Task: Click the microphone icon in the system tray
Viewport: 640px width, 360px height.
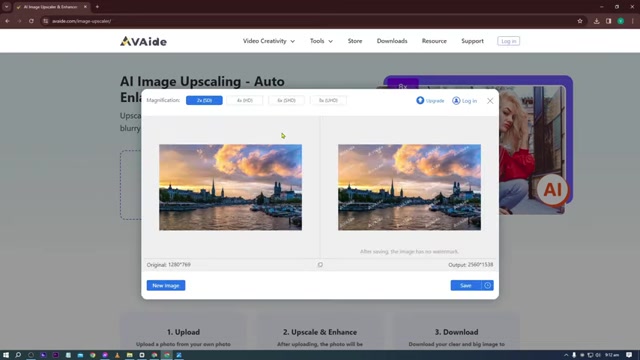Action: tap(574, 355)
